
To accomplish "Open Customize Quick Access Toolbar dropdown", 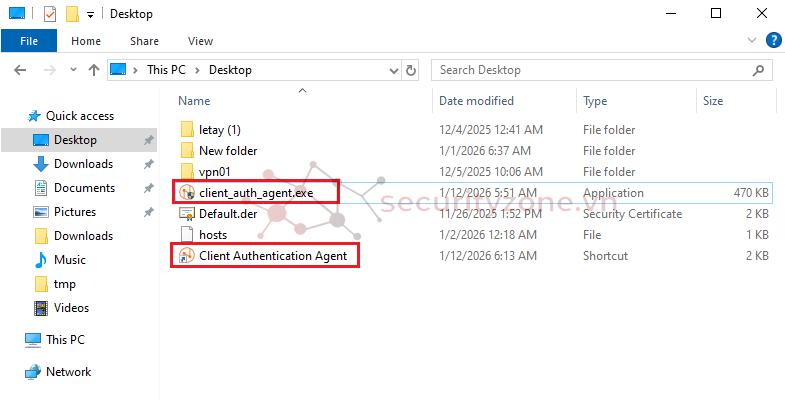I will [91, 14].
